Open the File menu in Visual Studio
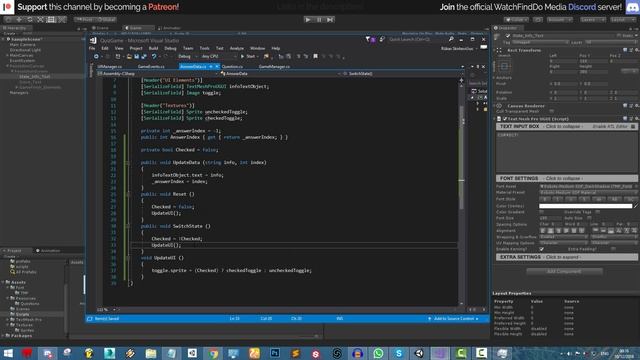This screenshot has height=360, width=640. click(92, 48)
